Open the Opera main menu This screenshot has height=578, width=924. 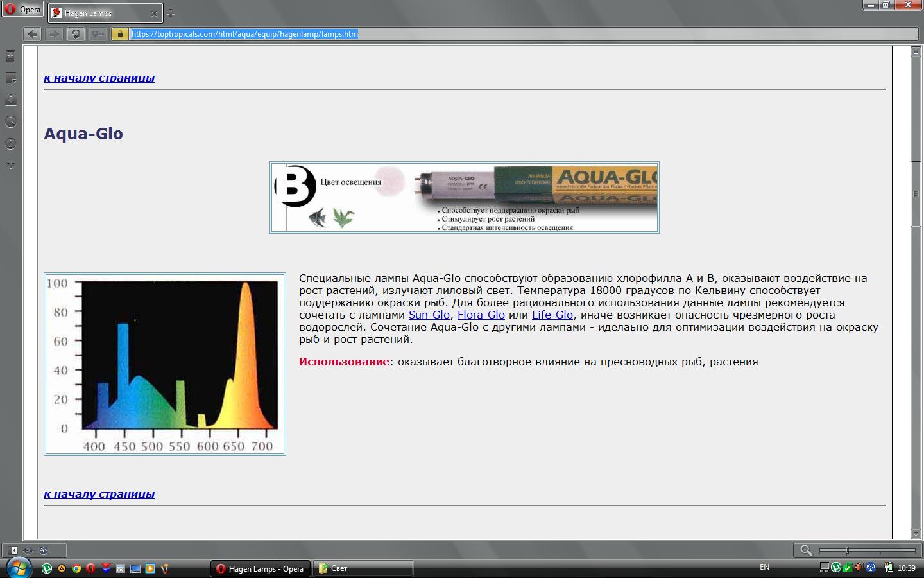tap(22, 9)
